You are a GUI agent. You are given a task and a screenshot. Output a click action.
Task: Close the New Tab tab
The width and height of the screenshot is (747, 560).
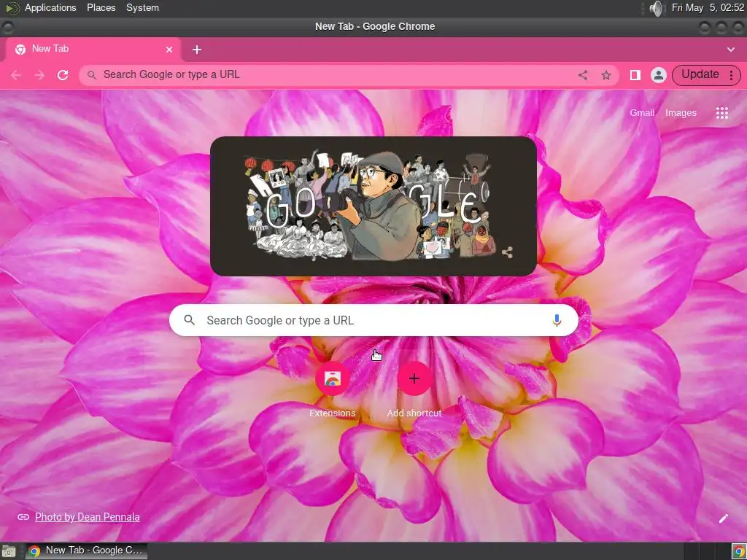click(x=169, y=50)
